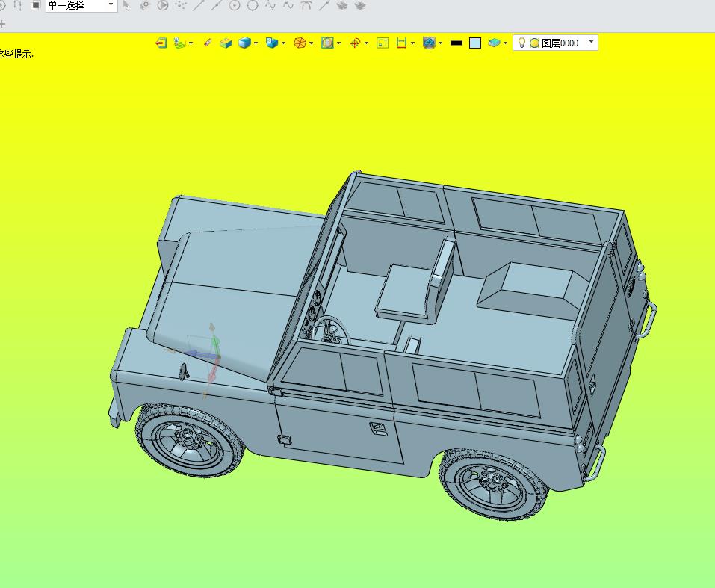Screen dimensions: 715x588
Task: Toggle the layer light bulb visibility
Action: tap(521, 43)
